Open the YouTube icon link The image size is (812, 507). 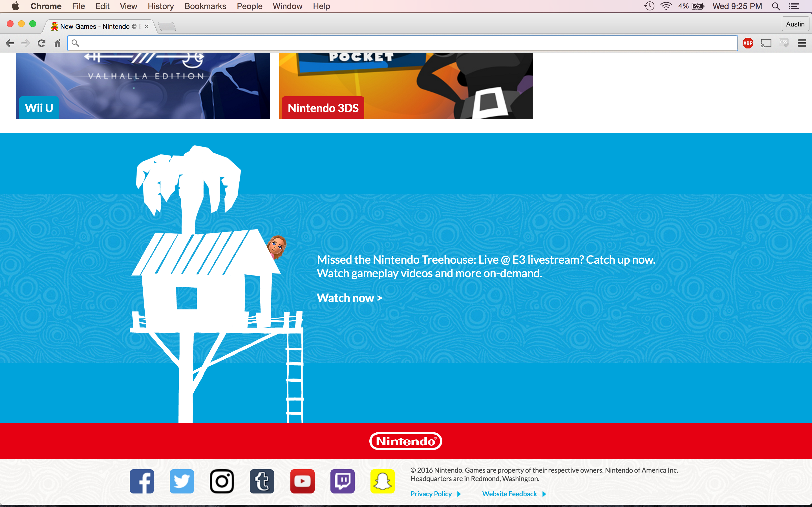click(302, 481)
